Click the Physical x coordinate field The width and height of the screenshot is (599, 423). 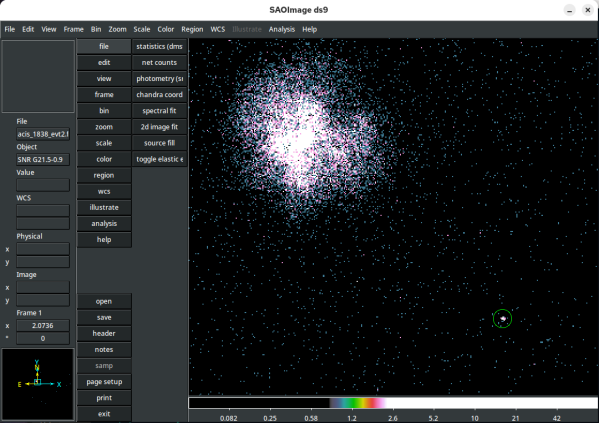click(43, 249)
